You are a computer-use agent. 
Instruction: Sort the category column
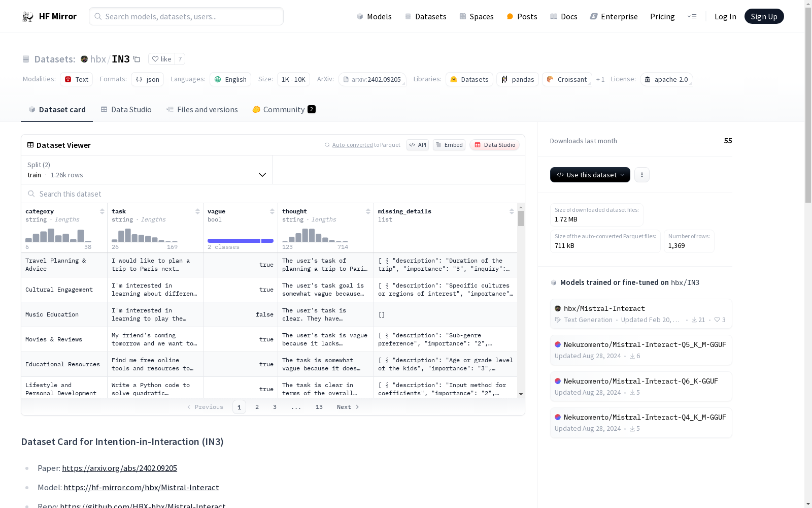pos(102,211)
